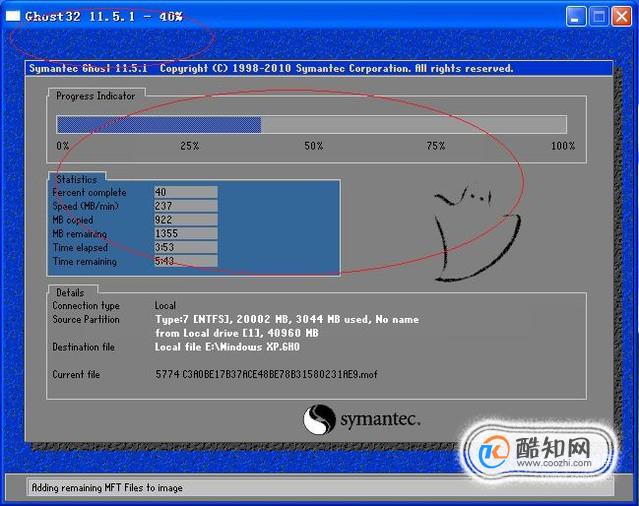The width and height of the screenshot is (639, 506).
Task: Click the MB copied label
Action: pyautogui.click(x=73, y=220)
